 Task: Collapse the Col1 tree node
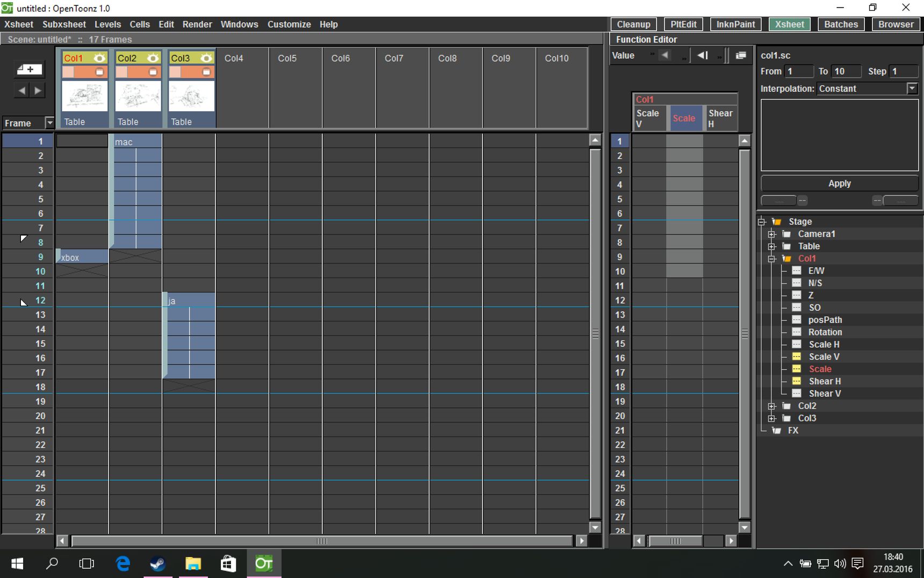coord(772,259)
